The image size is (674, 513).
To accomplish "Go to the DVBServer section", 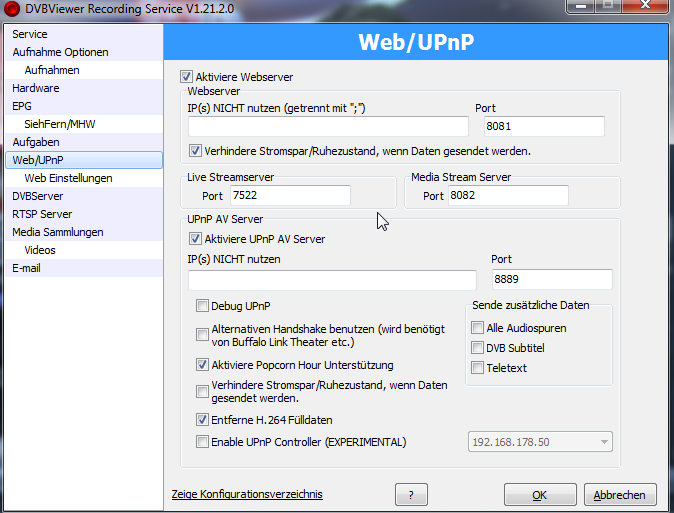I will tap(38, 196).
